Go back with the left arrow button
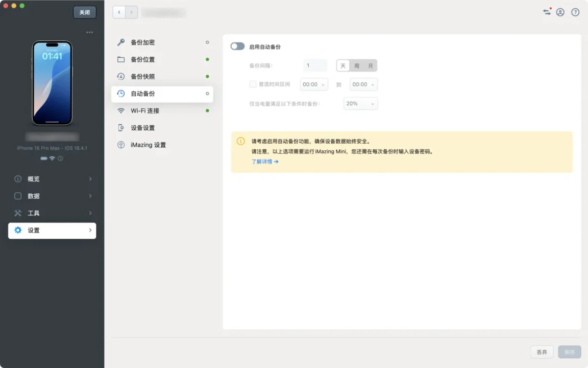This screenshot has height=368, width=588. point(119,12)
